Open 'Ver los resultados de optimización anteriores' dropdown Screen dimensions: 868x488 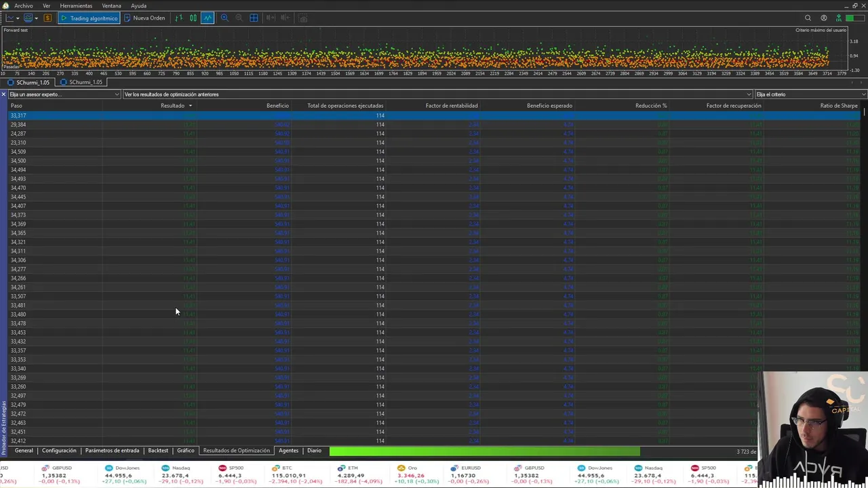[437, 94]
